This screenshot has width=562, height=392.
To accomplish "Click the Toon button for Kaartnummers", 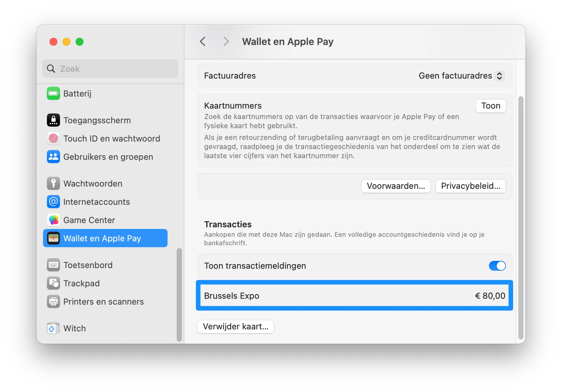I will [491, 106].
